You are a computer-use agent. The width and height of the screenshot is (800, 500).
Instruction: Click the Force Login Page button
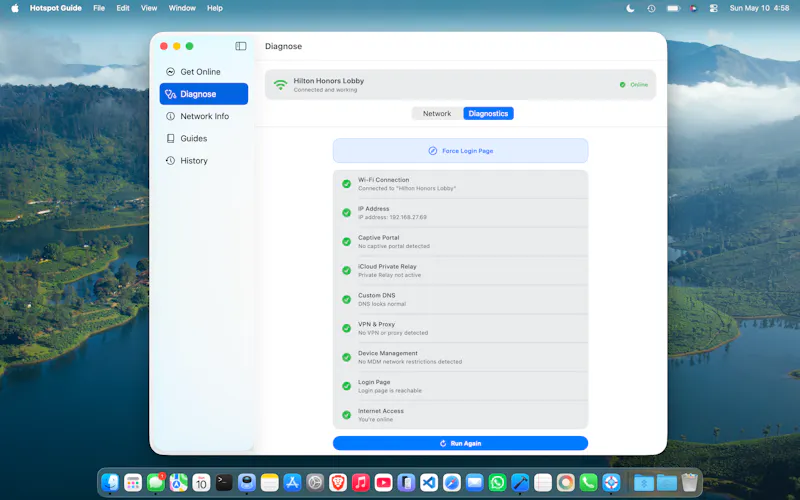pos(460,151)
